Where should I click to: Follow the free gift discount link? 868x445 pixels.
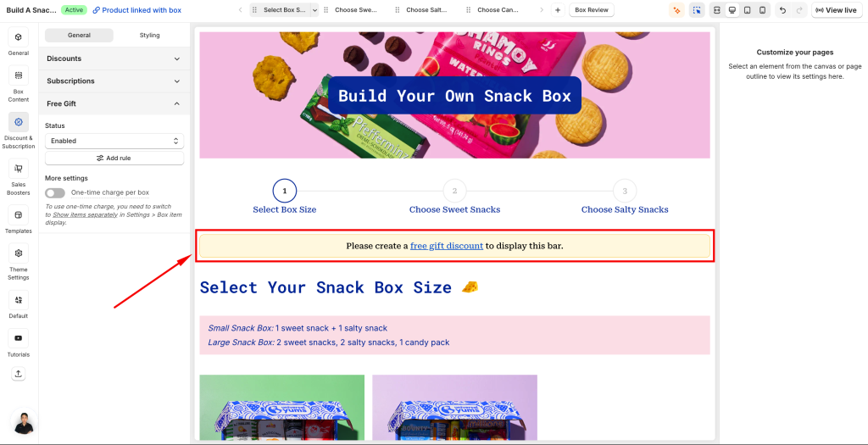(x=447, y=246)
